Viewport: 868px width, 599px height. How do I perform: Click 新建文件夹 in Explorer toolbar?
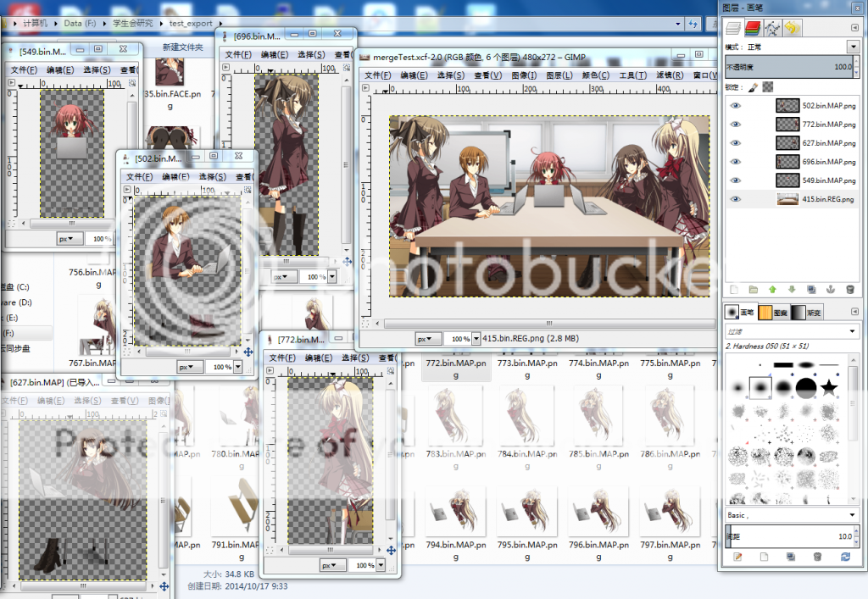[x=183, y=47]
